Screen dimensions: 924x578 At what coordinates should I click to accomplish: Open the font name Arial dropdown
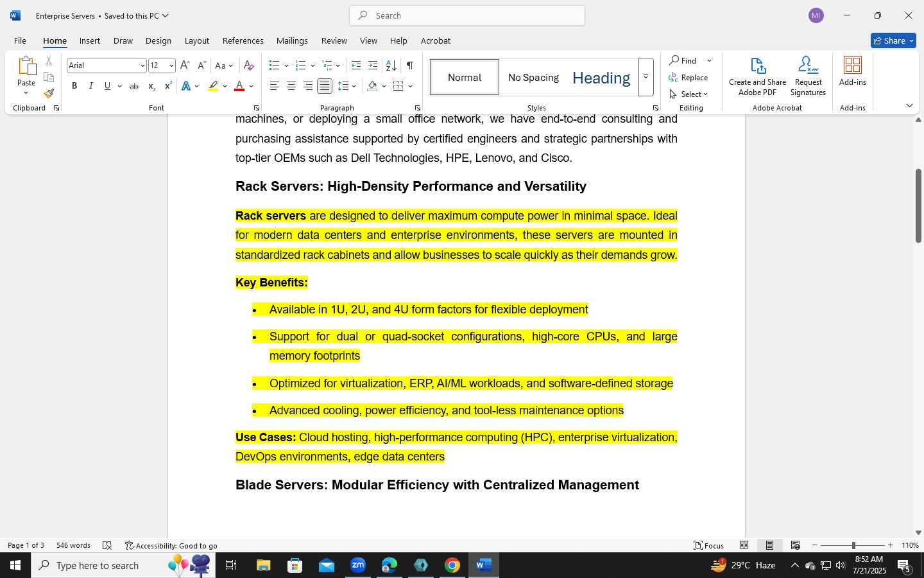coord(142,66)
